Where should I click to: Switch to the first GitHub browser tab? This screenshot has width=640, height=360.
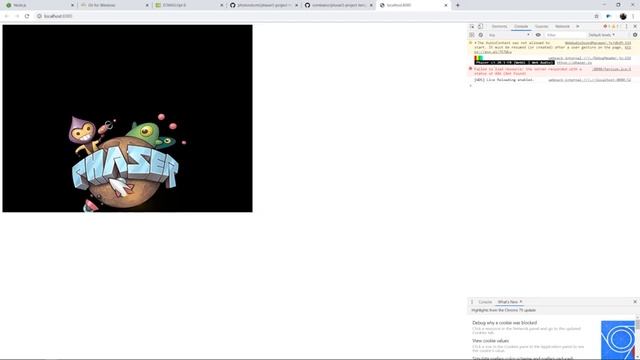(263, 5)
